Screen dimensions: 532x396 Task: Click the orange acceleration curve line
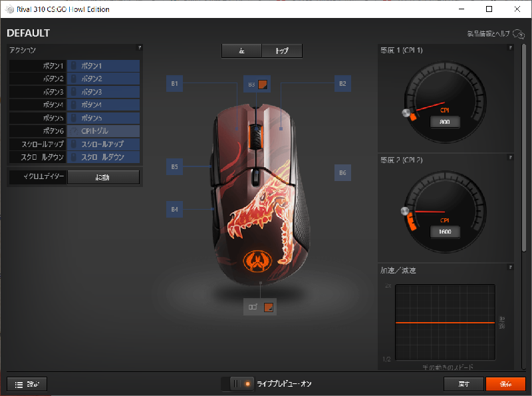point(445,323)
